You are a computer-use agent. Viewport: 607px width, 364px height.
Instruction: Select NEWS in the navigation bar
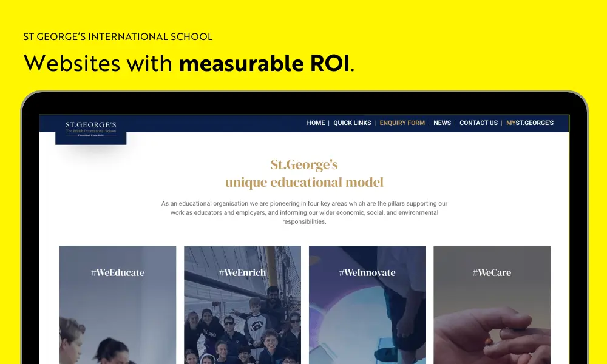(442, 123)
